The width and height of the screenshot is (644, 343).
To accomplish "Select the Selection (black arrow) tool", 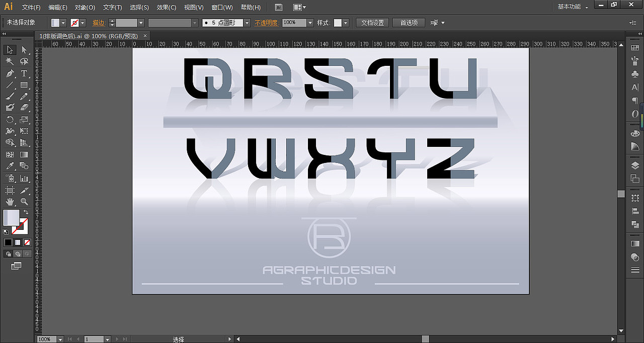I will 10,49.
